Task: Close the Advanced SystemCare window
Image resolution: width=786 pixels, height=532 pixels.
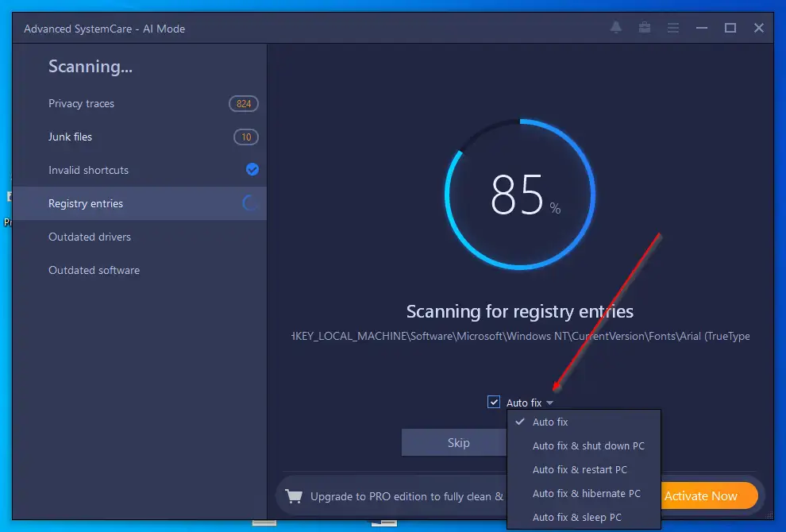Action: [x=759, y=28]
